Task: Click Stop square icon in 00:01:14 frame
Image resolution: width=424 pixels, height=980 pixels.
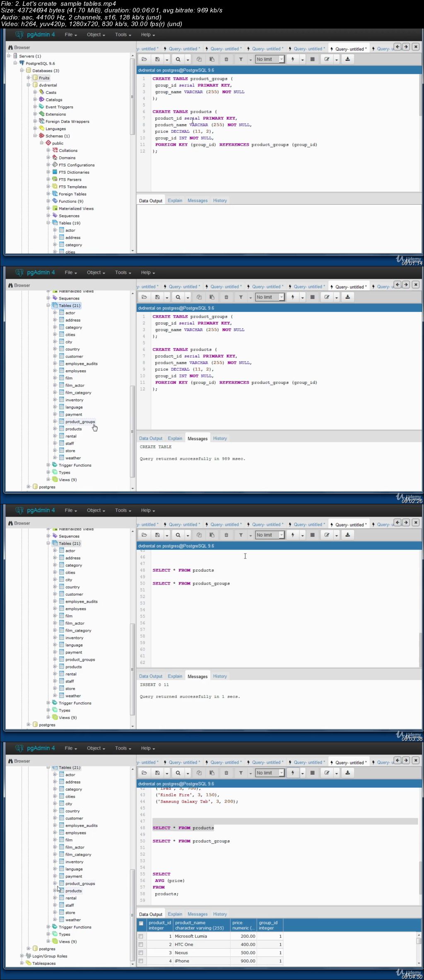Action: [x=313, y=59]
